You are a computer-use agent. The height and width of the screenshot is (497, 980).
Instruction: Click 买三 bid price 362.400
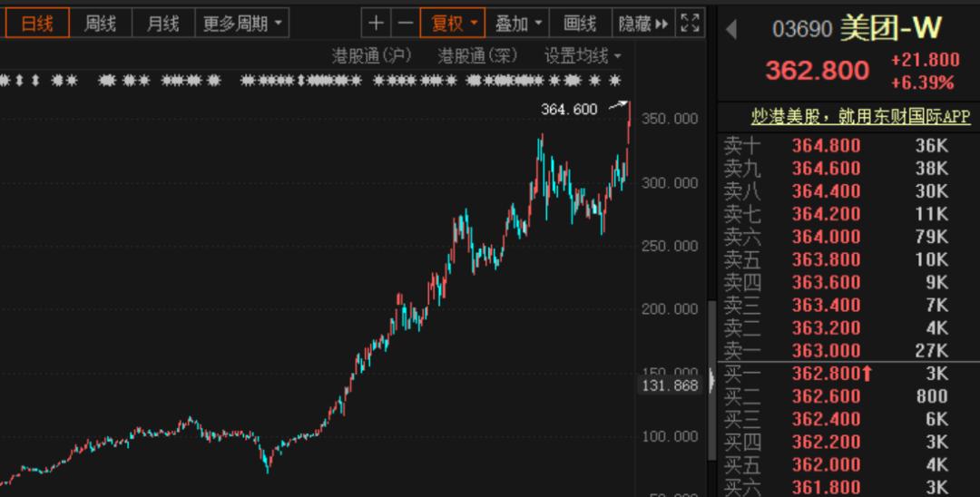pos(827,419)
